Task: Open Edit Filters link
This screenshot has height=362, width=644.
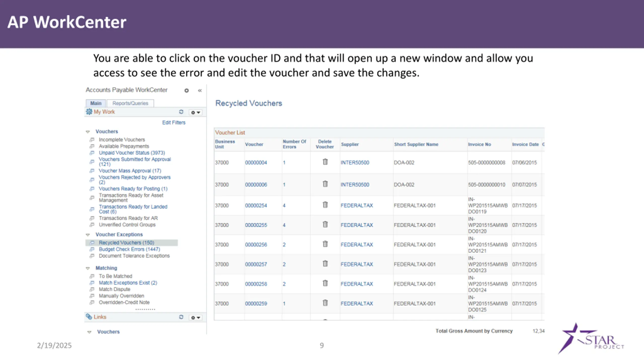Action: click(x=174, y=122)
